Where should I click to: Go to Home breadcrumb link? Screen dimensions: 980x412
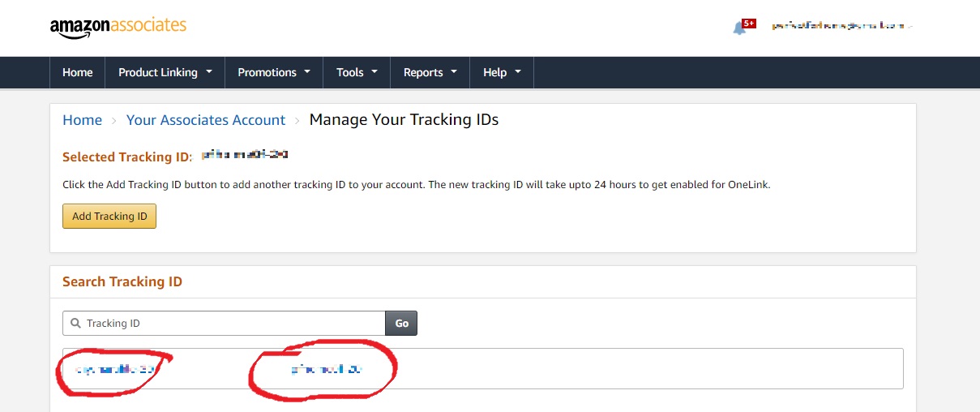(x=83, y=120)
